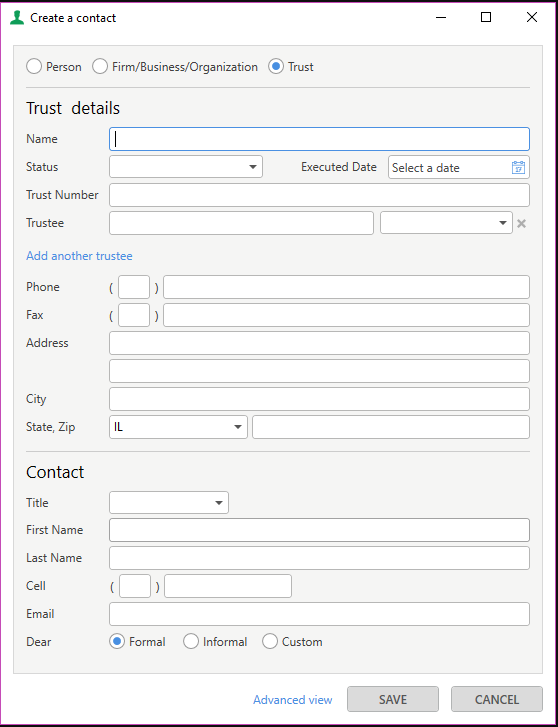Remove trustee with the gray X icon

(x=521, y=223)
